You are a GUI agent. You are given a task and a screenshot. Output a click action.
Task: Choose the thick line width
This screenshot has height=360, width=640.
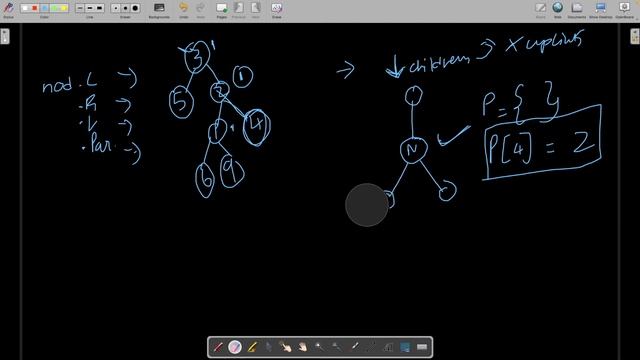(100, 8)
